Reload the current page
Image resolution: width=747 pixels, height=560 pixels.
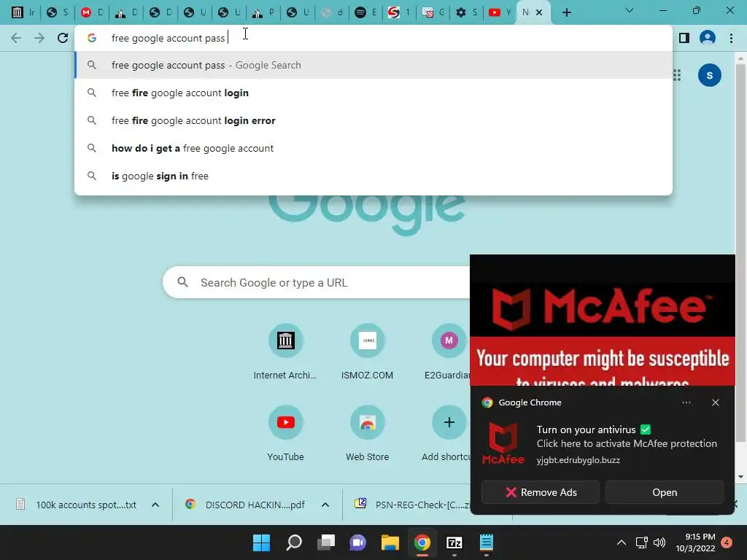click(x=63, y=38)
